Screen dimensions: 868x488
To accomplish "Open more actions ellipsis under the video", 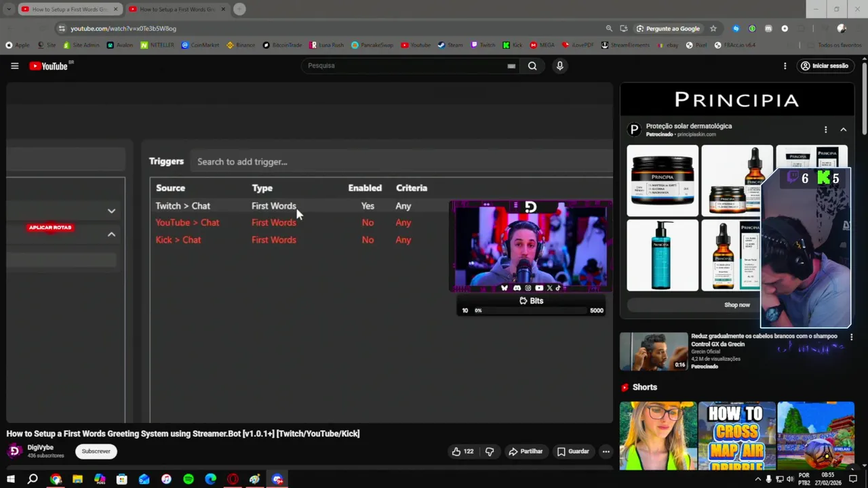I will click(x=606, y=451).
